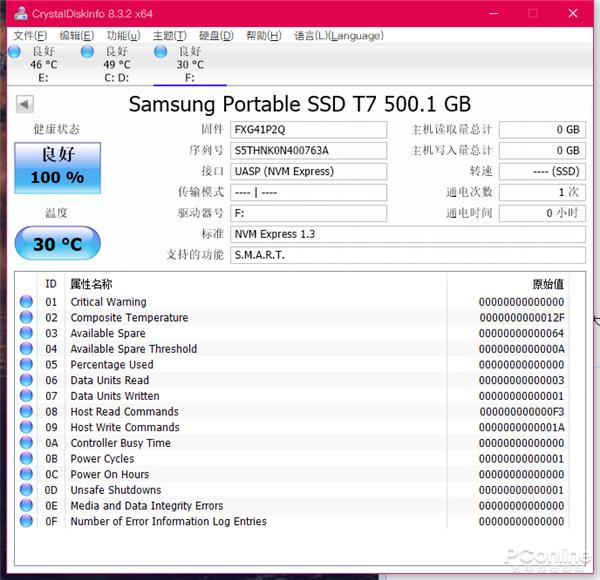The height and width of the screenshot is (580, 600).
Task: Minimize the CrystalDiskInfo window
Action: click(x=494, y=13)
